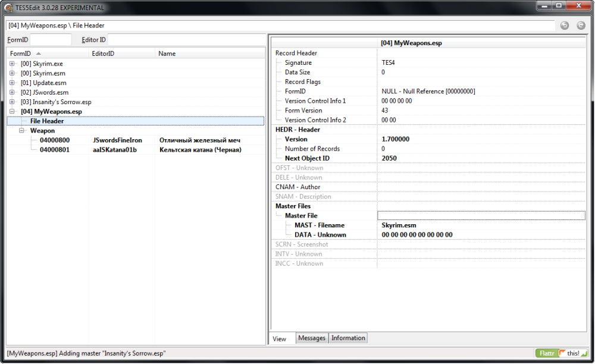595x364 pixels.
Task: Click the [04] MyWeapons.esp column header in view
Action: click(x=481, y=43)
